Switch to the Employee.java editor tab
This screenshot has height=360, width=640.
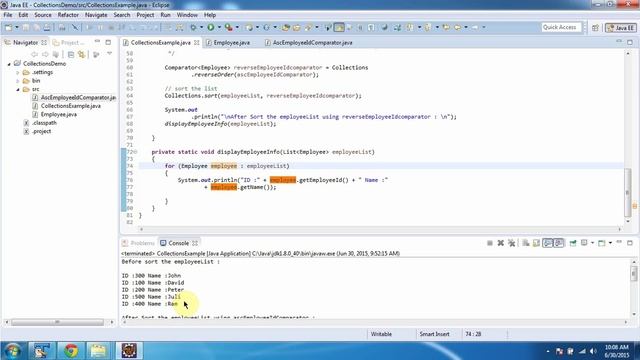(x=228, y=42)
